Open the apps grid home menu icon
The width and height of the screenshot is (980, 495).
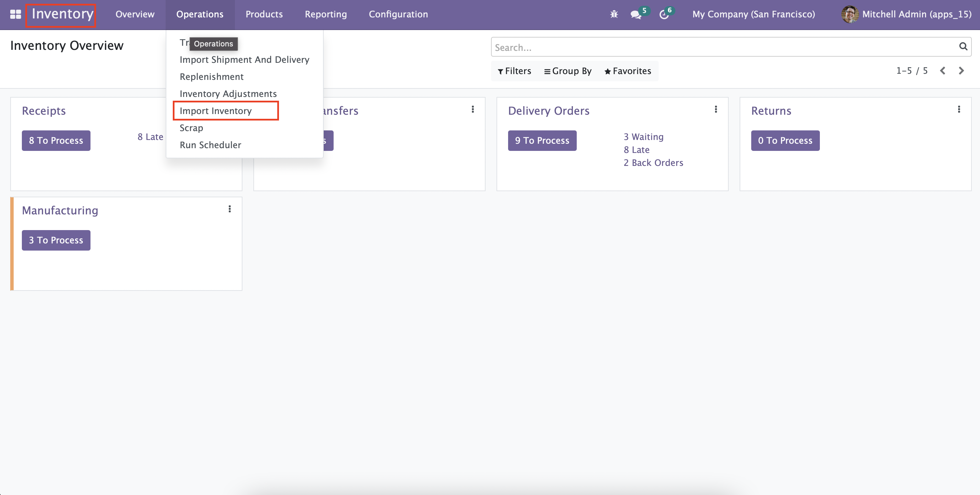15,14
